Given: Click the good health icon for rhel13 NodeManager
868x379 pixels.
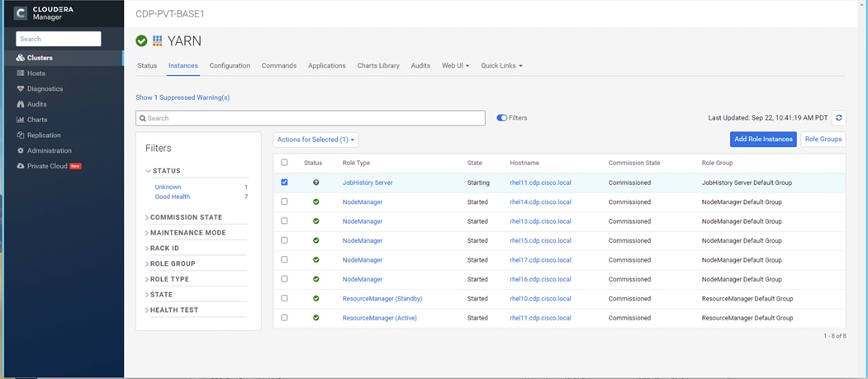Looking at the screenshot, I should tap(316, 221).
